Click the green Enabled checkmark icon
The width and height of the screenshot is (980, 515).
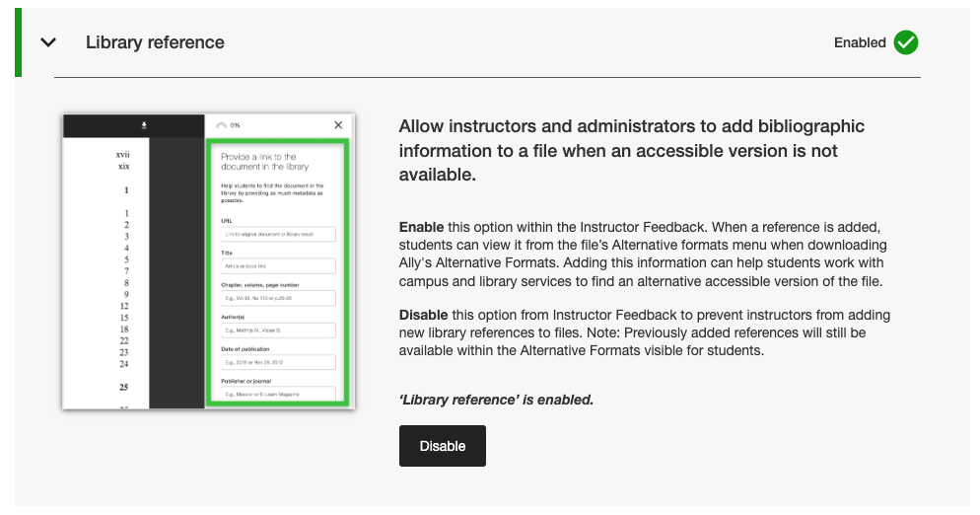tap(906, 42)
